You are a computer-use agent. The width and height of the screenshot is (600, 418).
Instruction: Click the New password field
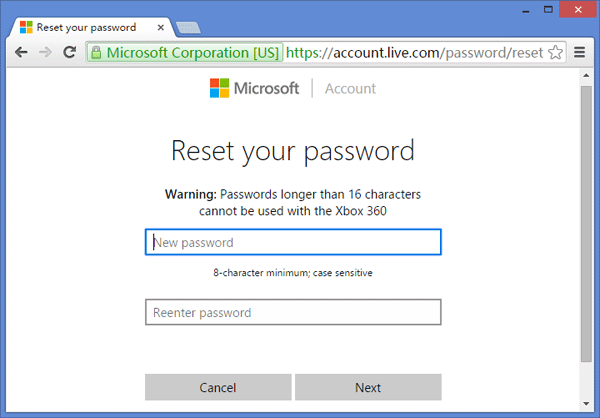coord(293,242)
